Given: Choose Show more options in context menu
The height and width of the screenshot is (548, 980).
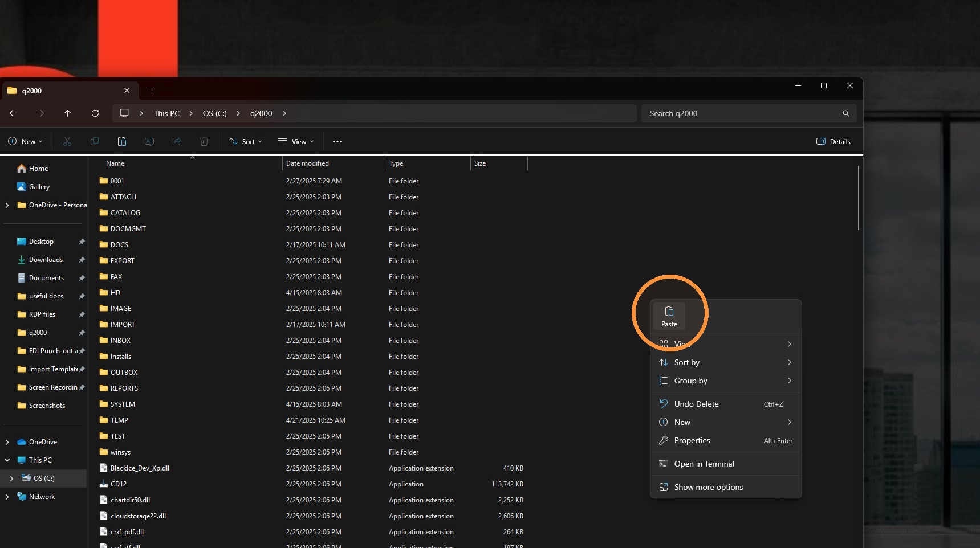Looking at the screenshot, I should click(726, 487).
